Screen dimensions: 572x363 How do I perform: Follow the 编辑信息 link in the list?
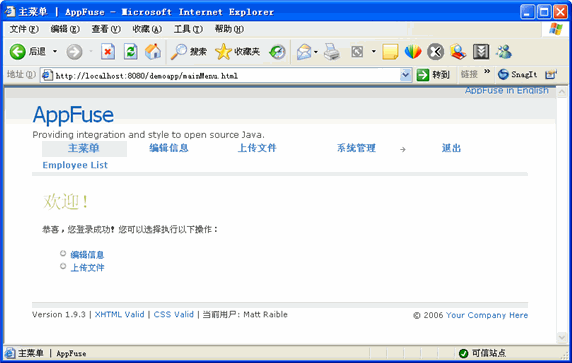[87, 255]
